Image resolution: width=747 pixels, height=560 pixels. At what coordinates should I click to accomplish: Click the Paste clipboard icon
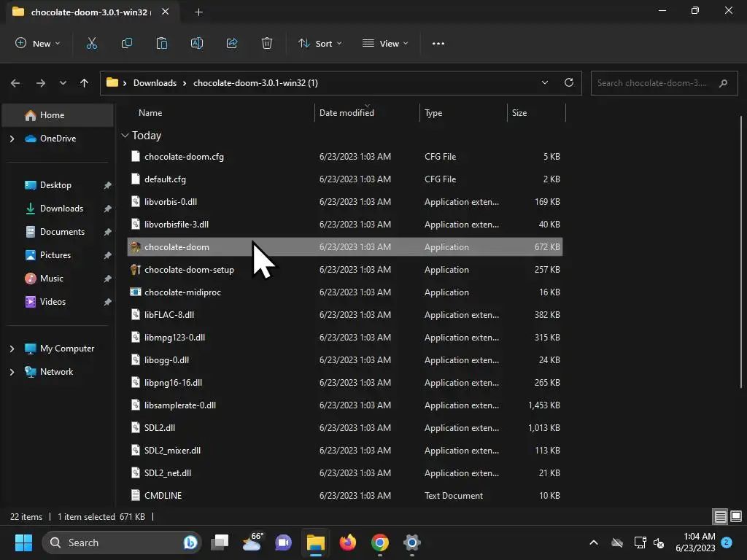(162, 43)
